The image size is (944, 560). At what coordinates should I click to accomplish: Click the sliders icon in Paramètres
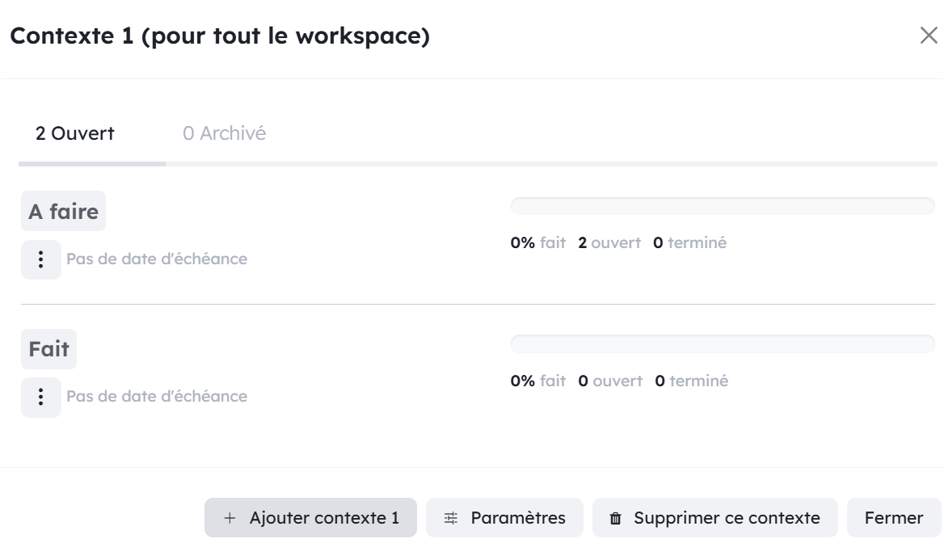coord(451,518)
